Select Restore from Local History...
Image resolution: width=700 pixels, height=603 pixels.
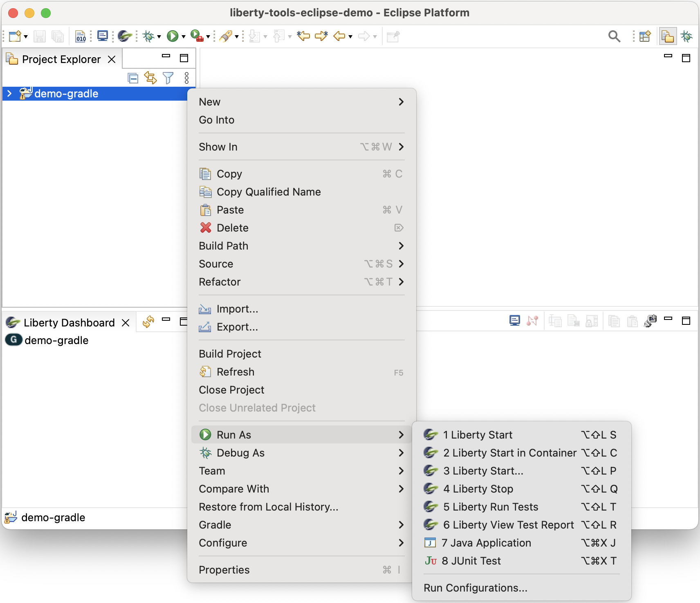tap(301, 507)
